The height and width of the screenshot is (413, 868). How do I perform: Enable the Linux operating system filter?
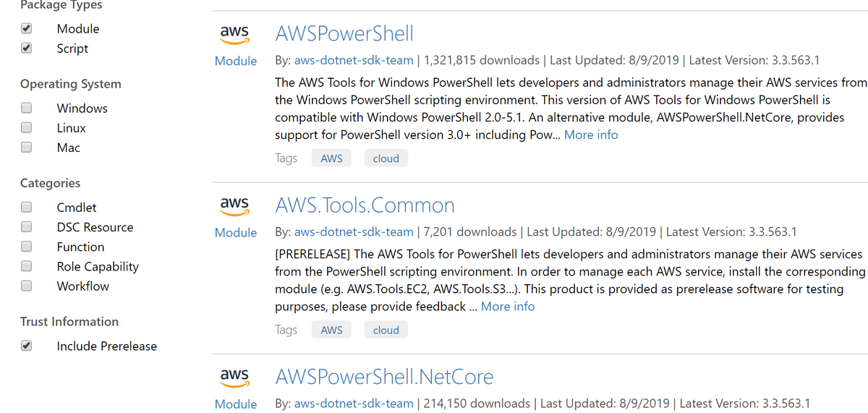click(27, 128)
